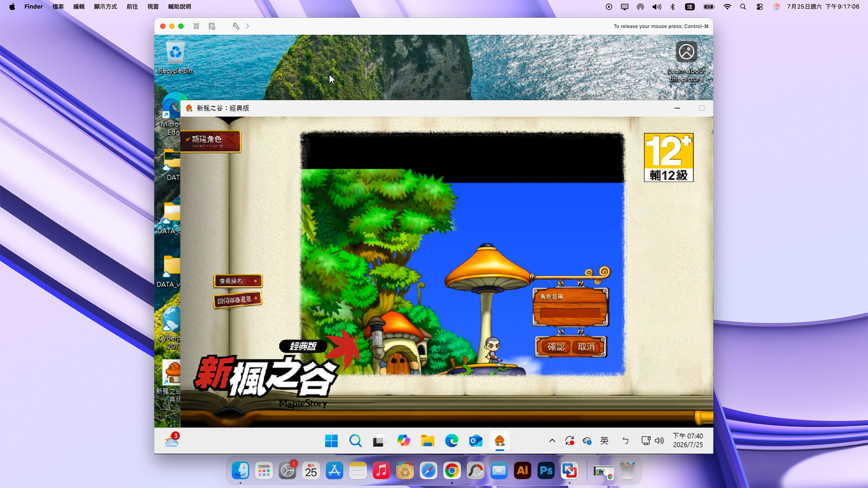
Task: Open the 查看排名 ranking sign
Action: point(238,281)
